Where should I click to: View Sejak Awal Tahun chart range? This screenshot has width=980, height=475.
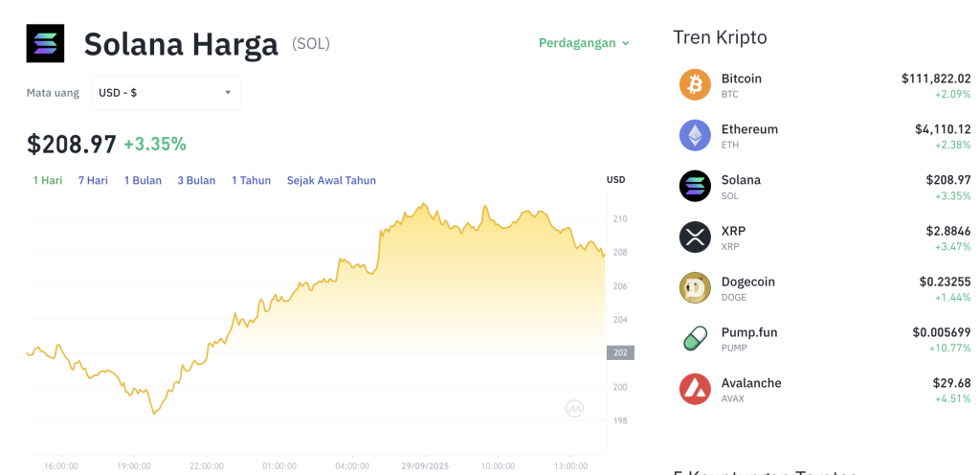click(331, 180)
